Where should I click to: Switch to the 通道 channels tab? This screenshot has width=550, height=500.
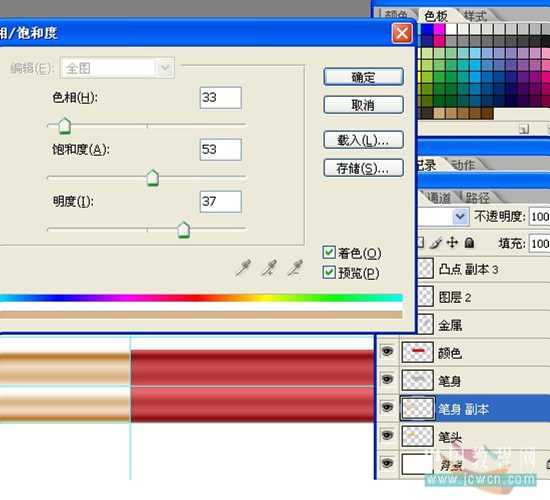coord(438,198)
